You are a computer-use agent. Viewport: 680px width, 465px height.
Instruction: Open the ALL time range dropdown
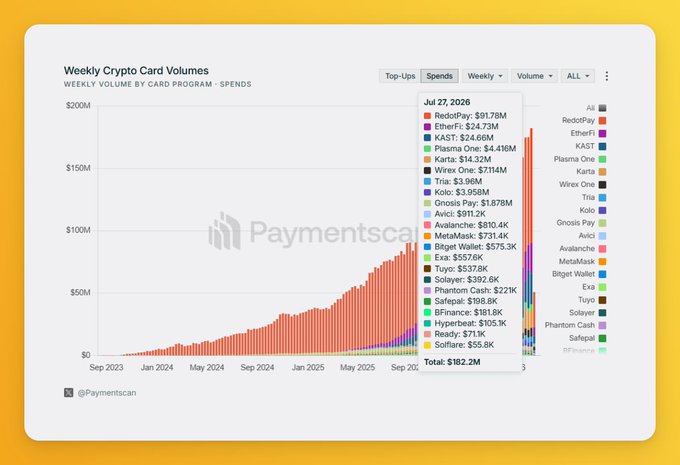coord(578,76)
